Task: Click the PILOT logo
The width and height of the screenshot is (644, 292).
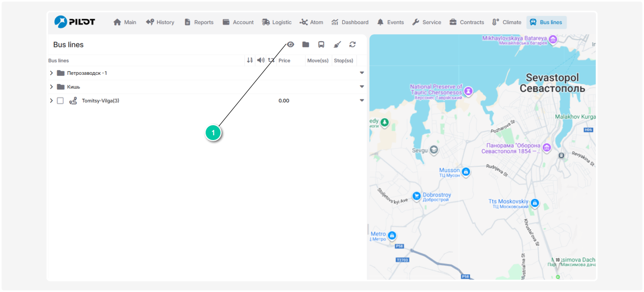Action: click(75, 22)
